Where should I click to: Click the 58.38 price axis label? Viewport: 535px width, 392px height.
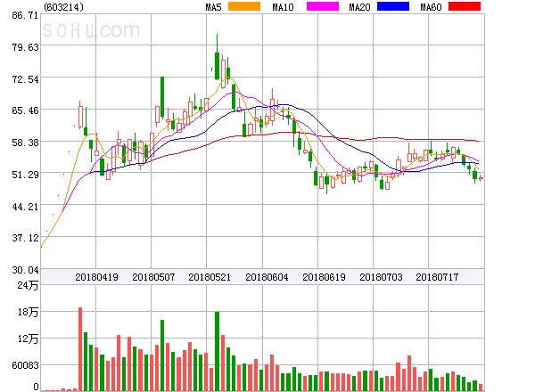click(x=25, y=143)
